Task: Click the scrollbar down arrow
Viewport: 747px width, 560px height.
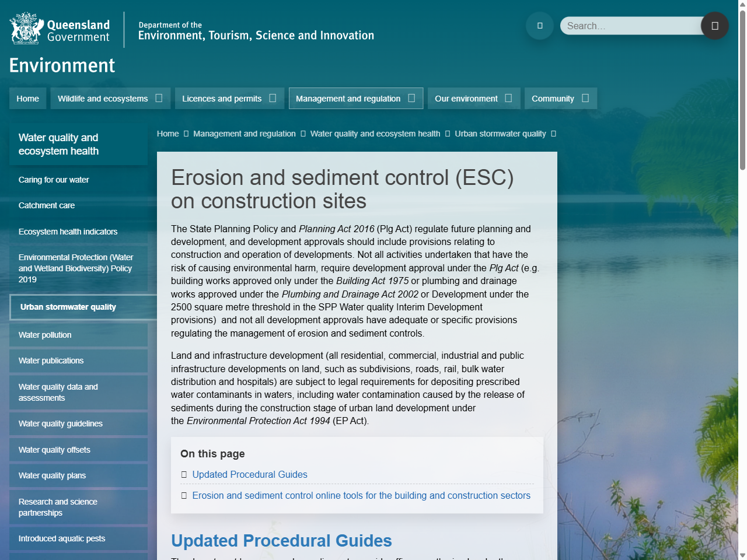Action: [742, 555]
